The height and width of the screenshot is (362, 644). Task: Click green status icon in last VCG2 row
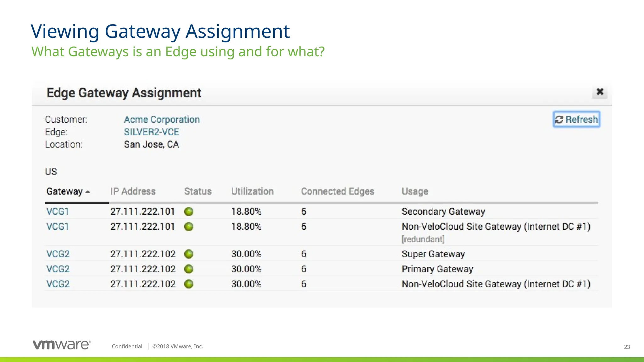click(189, 284)
